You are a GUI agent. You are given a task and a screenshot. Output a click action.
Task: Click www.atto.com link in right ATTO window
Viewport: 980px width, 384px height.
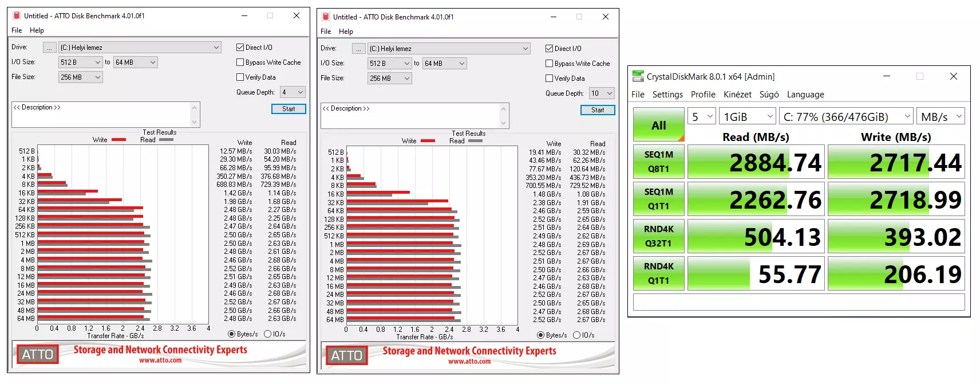coord(469,362)
